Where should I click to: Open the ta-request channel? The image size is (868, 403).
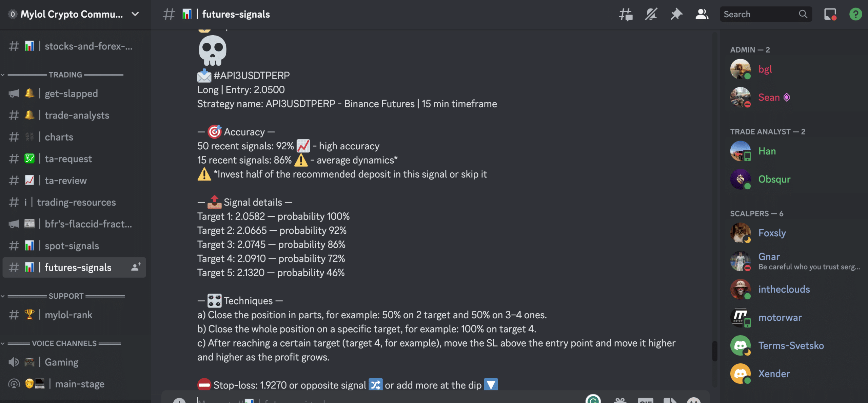[x=68, y=158]
